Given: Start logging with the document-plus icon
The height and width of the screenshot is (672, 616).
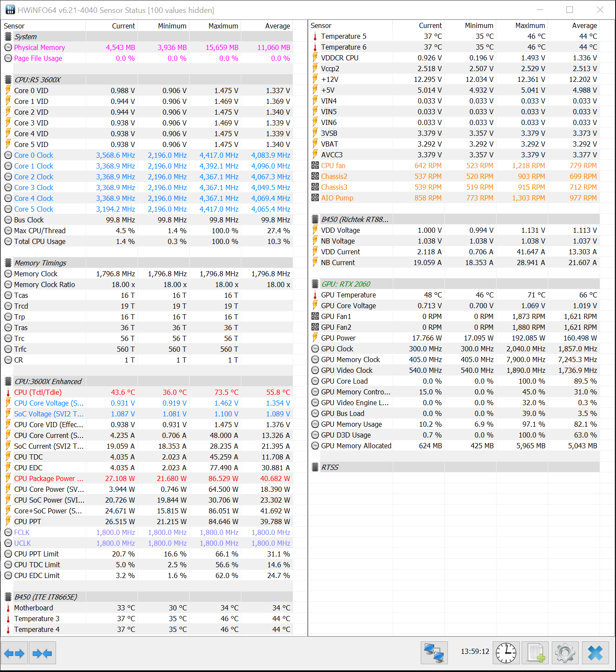Looking at the screenshot, I should point(535,653).
